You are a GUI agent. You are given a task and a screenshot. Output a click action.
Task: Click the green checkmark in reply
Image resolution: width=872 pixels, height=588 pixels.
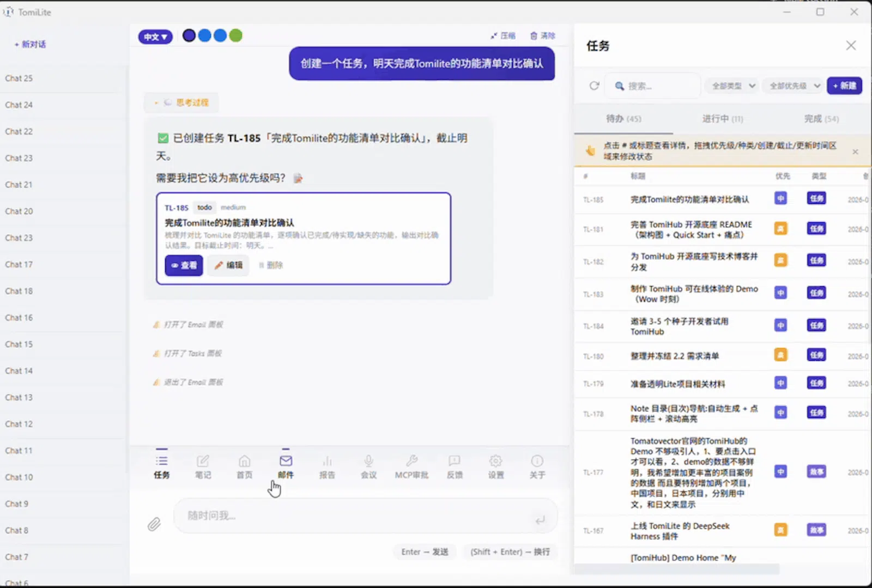click(x=163, y=138)
